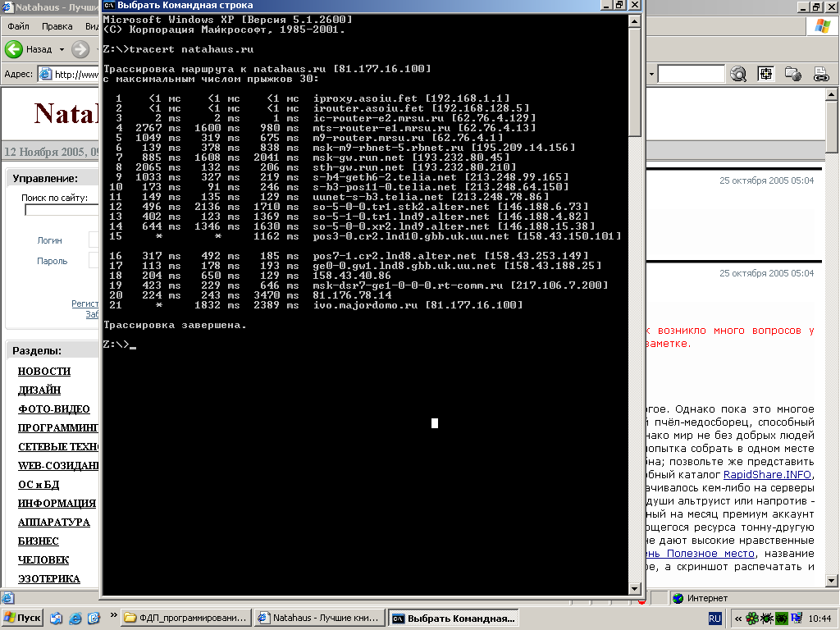840x630 pixels.
Task: Click the RU language indicator
Action: coord(714,619)
